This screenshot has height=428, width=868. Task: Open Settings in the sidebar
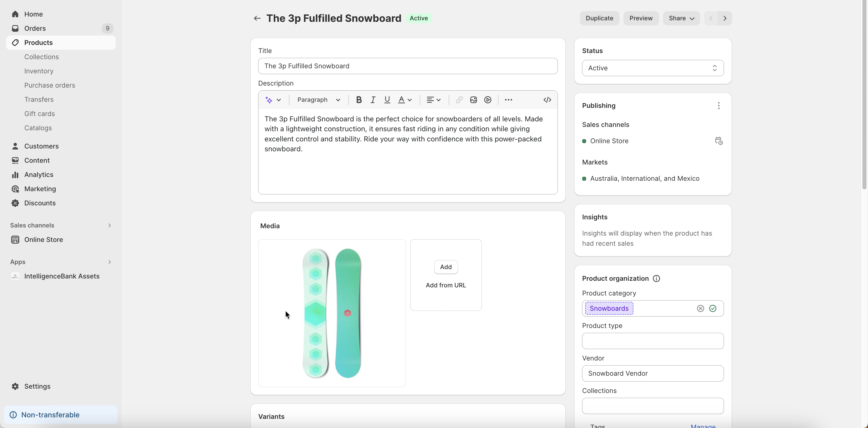pyautogui.click(x=61, y=386)
